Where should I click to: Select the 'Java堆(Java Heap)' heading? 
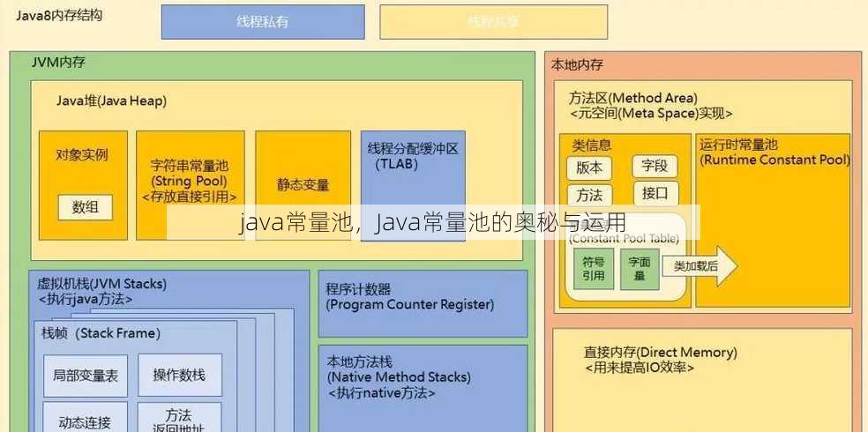click(x=111, y=101)
